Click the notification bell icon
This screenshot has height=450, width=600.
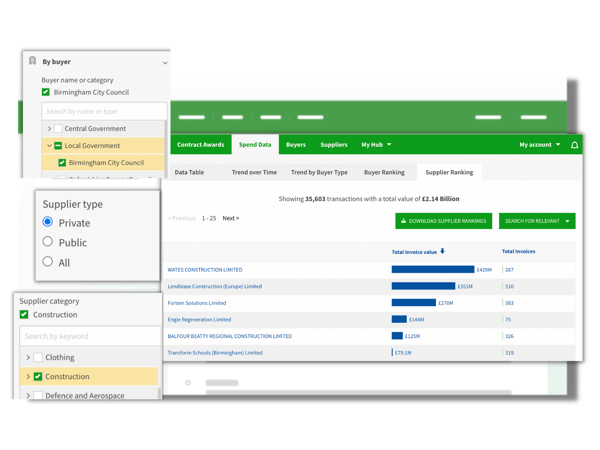574,145
